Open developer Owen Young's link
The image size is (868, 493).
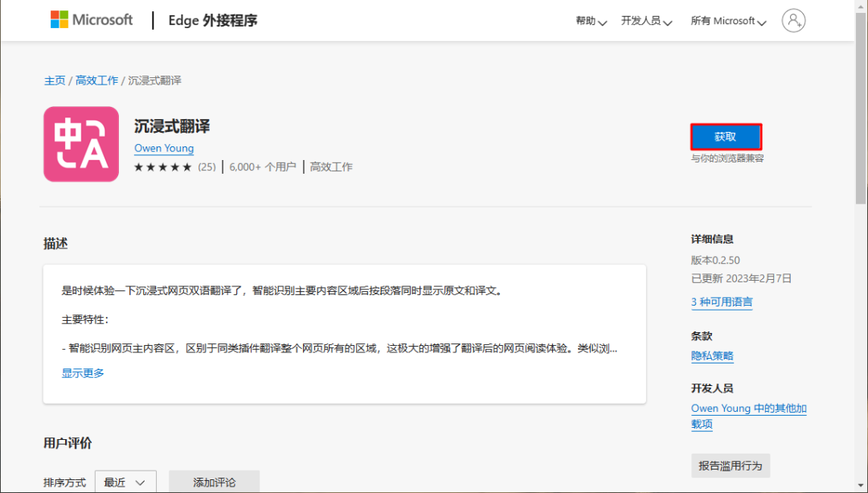[x=164, y=148]
